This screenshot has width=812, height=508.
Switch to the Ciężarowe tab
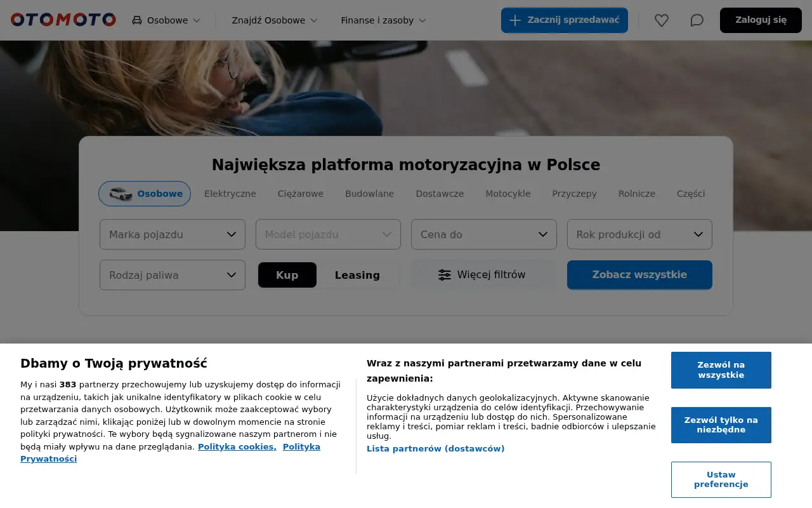click(x=301, y=194)
